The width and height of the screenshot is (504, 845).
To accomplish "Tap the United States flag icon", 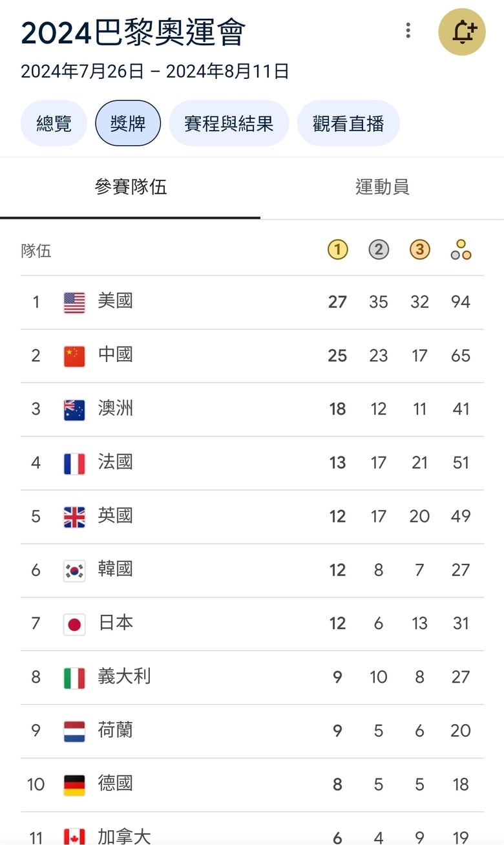I will 74,303.
